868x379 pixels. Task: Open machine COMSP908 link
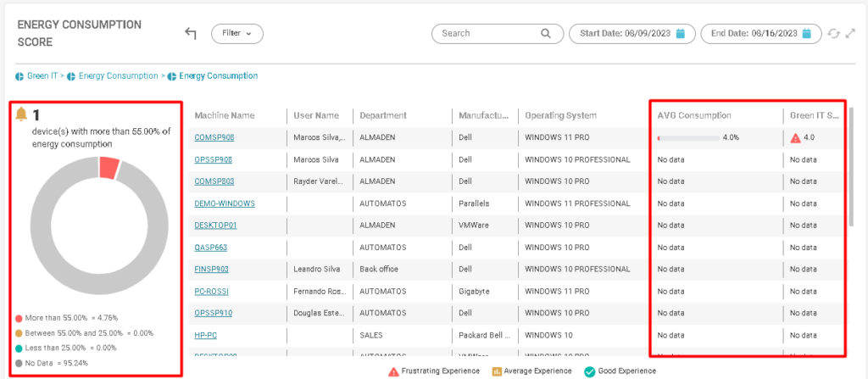tap(213, 137)
